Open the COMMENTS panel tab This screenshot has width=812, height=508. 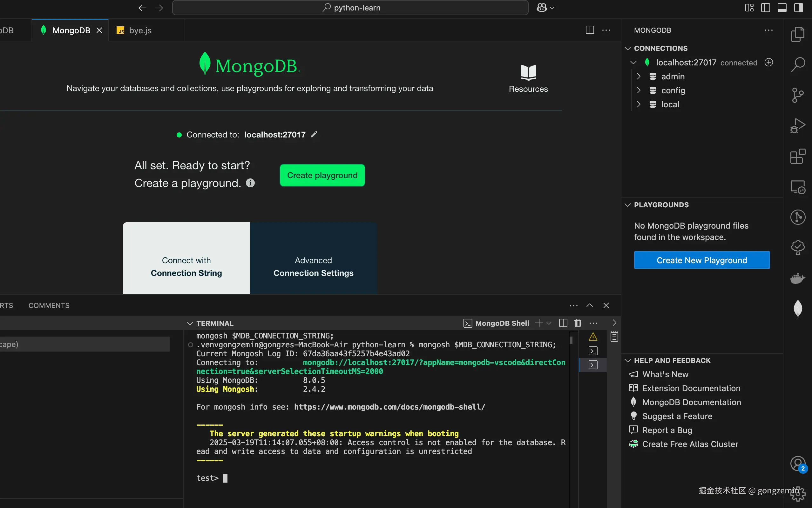click(x=49, y=305)
